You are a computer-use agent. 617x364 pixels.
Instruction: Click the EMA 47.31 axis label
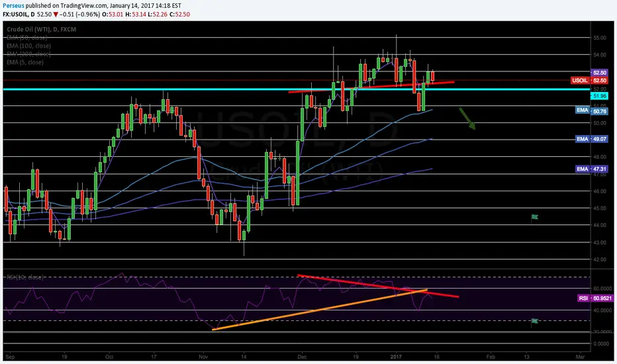pos(592,169)
